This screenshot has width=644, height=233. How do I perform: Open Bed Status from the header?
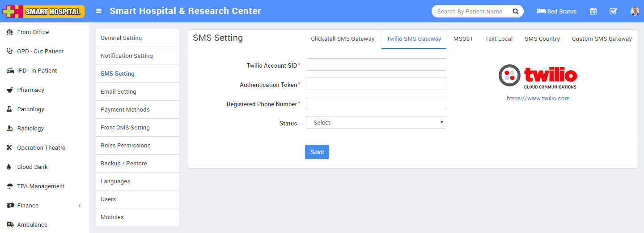[557, 11]
